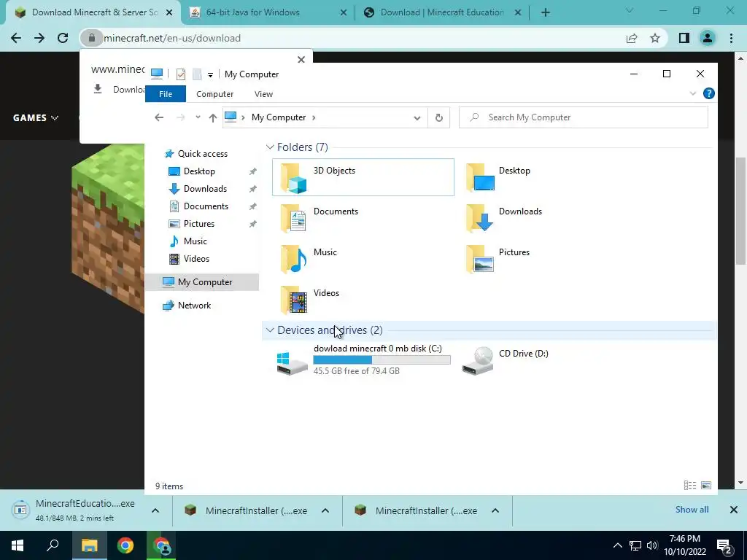Open the Downloads folder in Folders group
Image resolution: width=747 pixels, height=560 pixels.
tap(503, 218)
